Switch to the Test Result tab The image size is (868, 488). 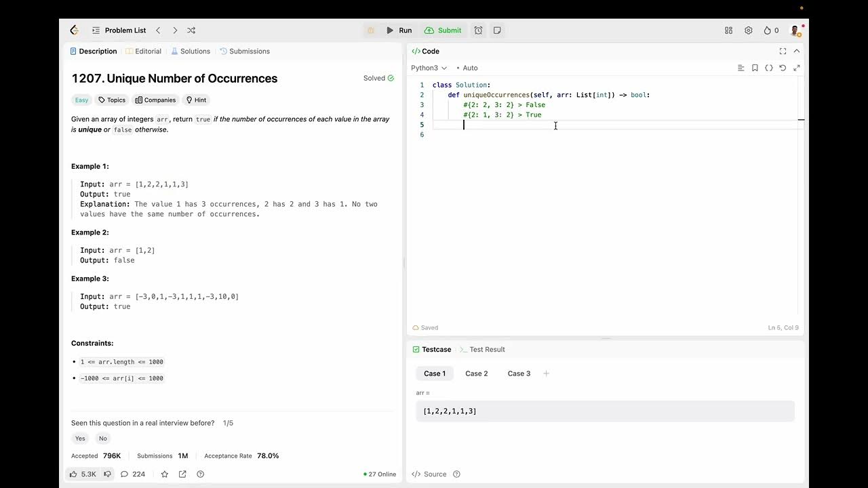click(x=486, y=349)
